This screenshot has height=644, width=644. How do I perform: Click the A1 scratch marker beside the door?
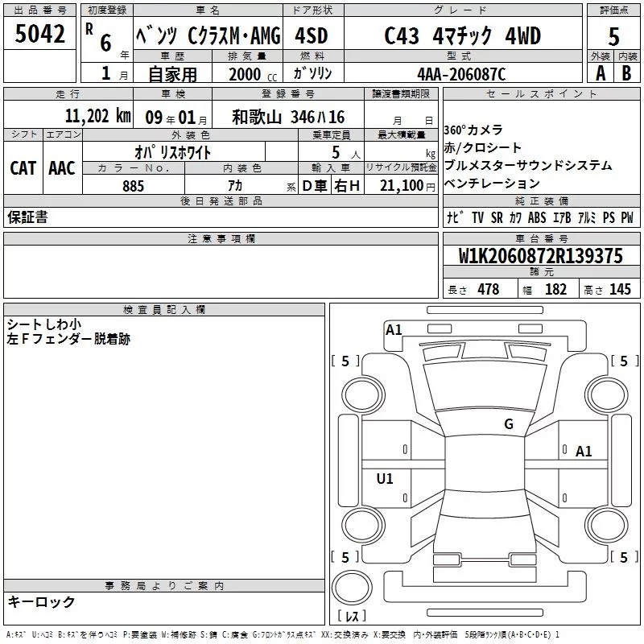tap(584, 452)
